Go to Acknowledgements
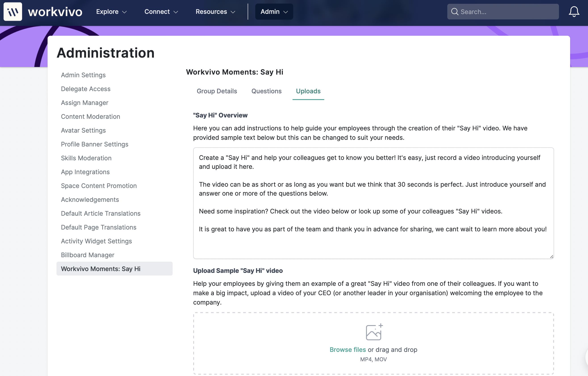The height and width of the screenshot is (376, 588). point(90,199)
